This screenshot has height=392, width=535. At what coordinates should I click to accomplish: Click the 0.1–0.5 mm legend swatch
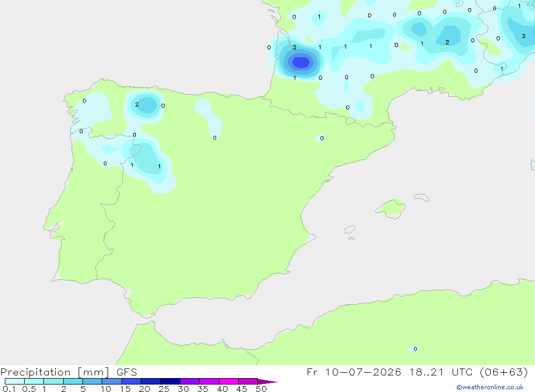tap(14, 381)
